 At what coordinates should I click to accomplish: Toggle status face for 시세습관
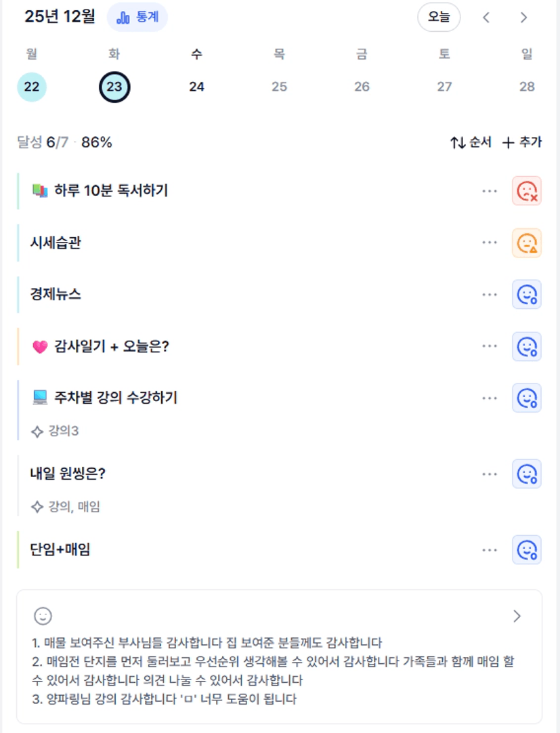point(527,243)
